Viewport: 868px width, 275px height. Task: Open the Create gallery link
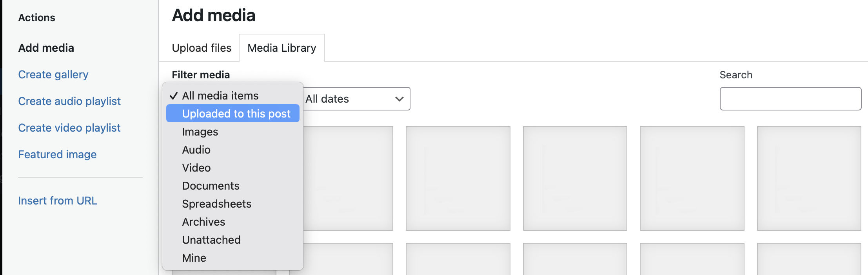pos(53,74)
